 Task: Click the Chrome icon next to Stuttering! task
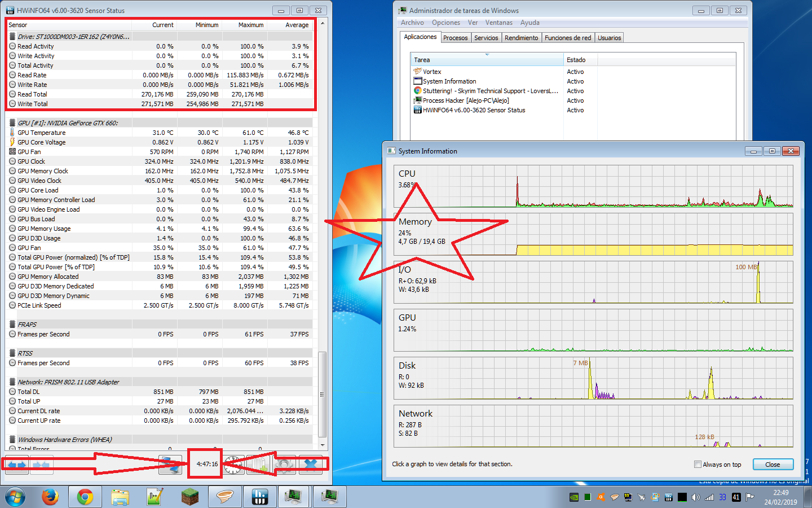coord(418,91)
